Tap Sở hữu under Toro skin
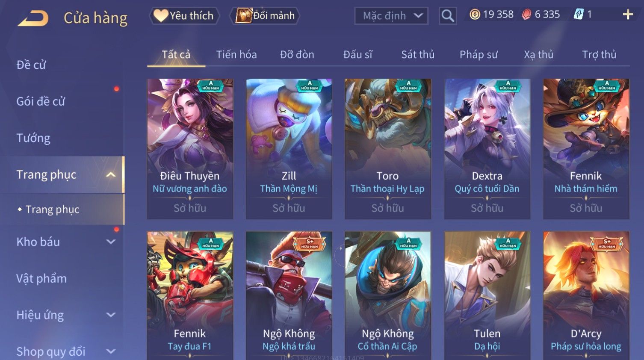Screen dimensions: 644x360 (x=387, y=208)
